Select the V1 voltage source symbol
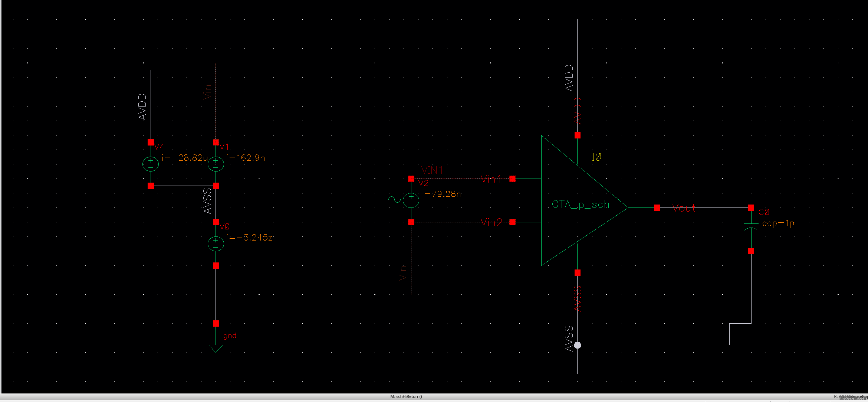This screenshot has width=868, height=402. (x=216, y=164)
